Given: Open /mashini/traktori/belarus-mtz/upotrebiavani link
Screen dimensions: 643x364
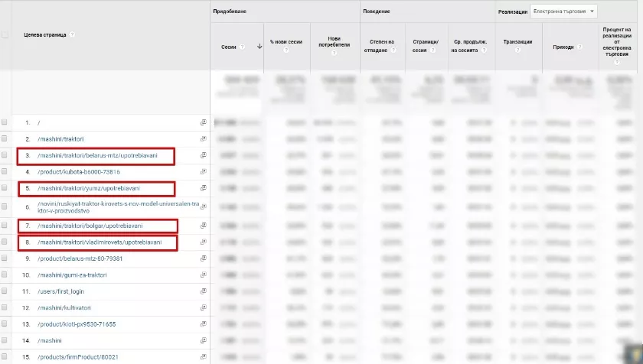Looking at the screenshot, I should click(x=97, y=155).
